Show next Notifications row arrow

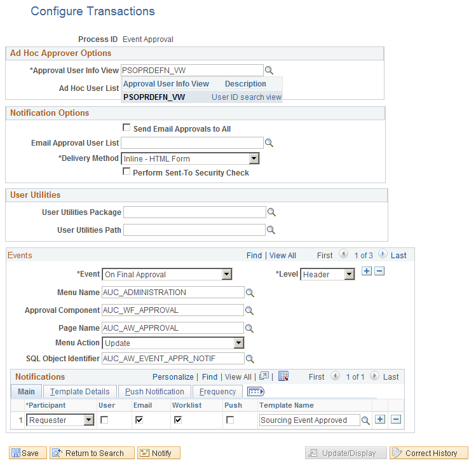tap(374, 376)
